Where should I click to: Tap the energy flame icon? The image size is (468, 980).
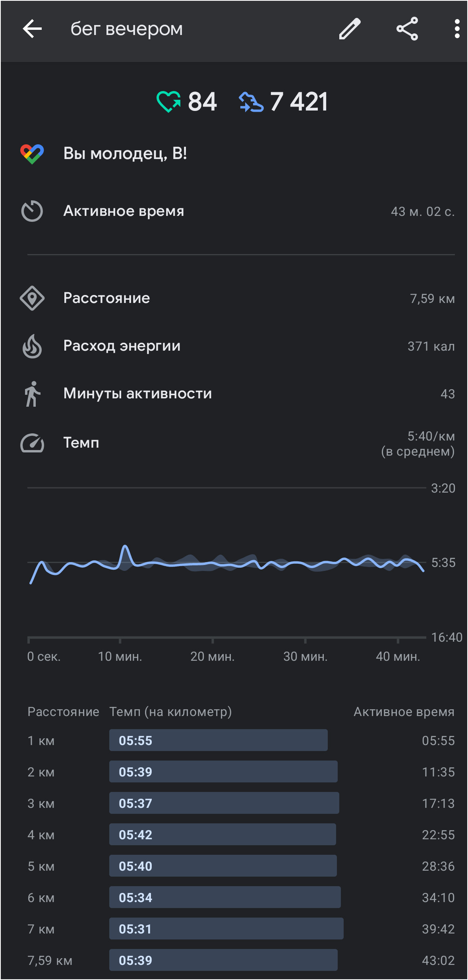(x=32, y=346)
